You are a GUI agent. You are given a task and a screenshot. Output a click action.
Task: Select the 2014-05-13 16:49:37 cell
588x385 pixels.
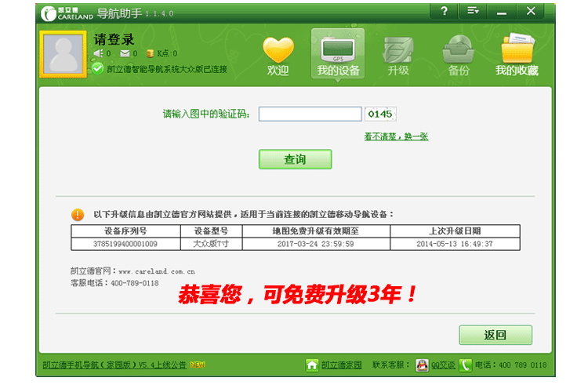point(455,244)
